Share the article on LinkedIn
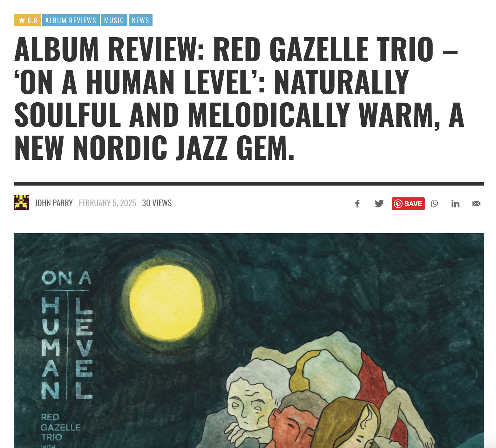The height and width of the screenshot is (448, 496). [x=455, y=204]
